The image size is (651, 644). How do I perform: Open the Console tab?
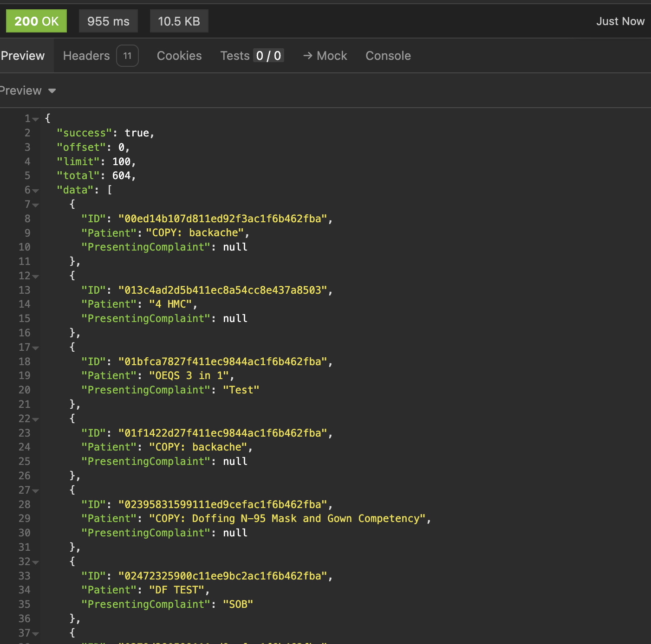[388, 56]
